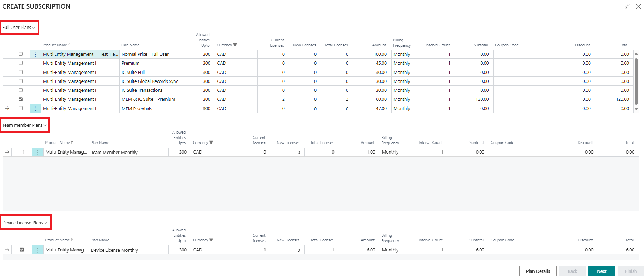Uncheck the Device License Monthly plan
The height and width of the screenshot is (279, 644).
22,250
